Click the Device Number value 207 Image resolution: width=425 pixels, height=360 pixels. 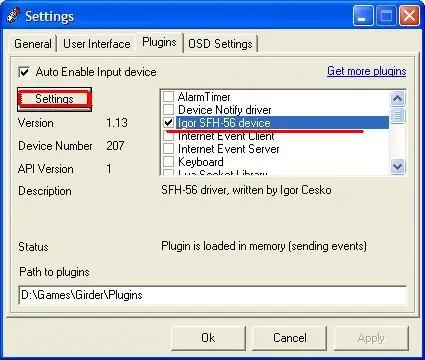(x=115, y=146)
